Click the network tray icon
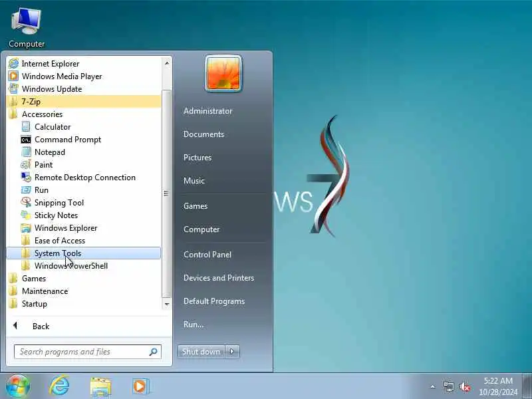 coord(448,386)
